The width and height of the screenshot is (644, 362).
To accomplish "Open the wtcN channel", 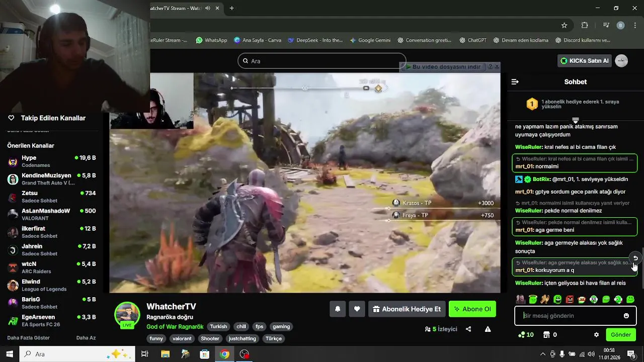I will coord(51,267).
